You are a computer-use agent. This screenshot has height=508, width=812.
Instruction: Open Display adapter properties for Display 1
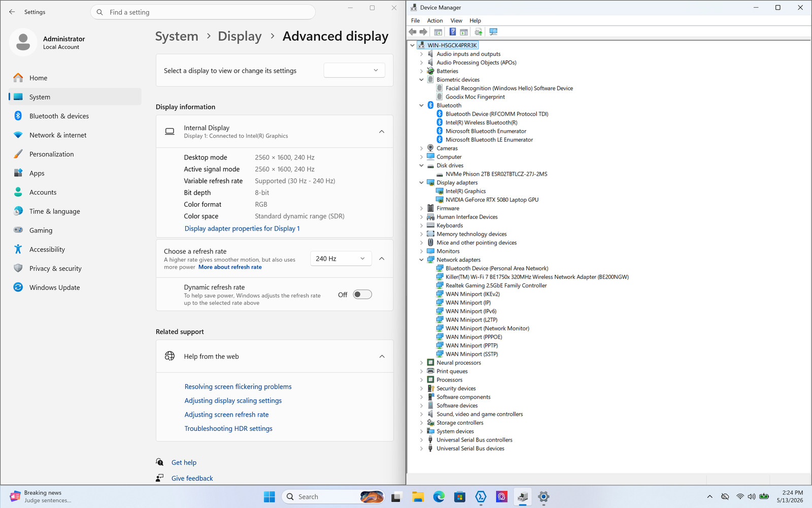point(242,229)
